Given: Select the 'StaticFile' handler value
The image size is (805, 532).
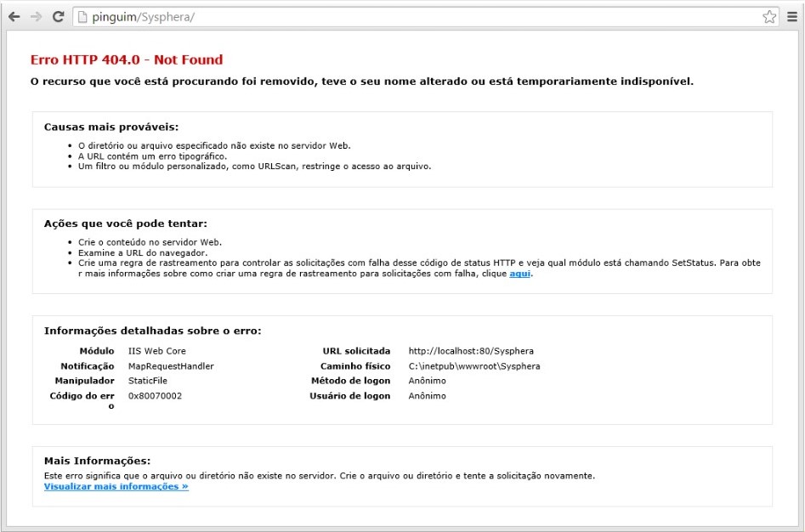Looking at the screenshot, I should (148, 381).
